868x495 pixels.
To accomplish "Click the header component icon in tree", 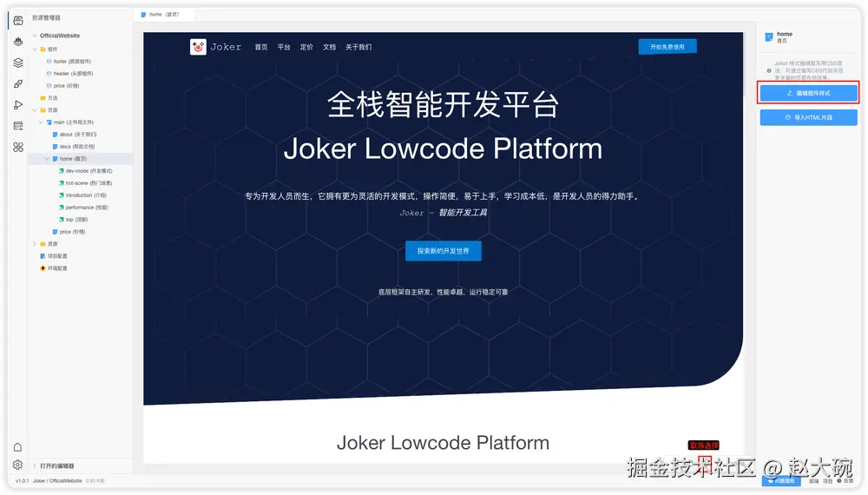I will click(x=49, y=74).
